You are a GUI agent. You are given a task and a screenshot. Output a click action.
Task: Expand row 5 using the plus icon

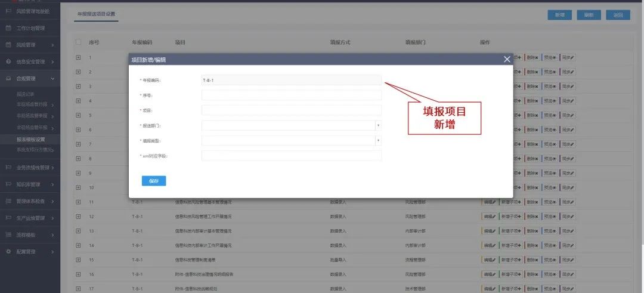coord(78,115)
